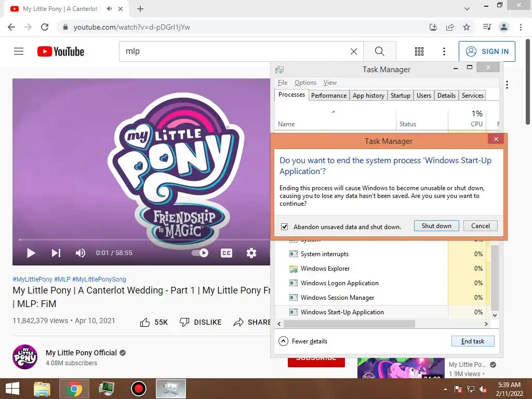Open File Explorer from the taskbar
The width and height of the screenshot is (532, 399).
tap(42, 389)
